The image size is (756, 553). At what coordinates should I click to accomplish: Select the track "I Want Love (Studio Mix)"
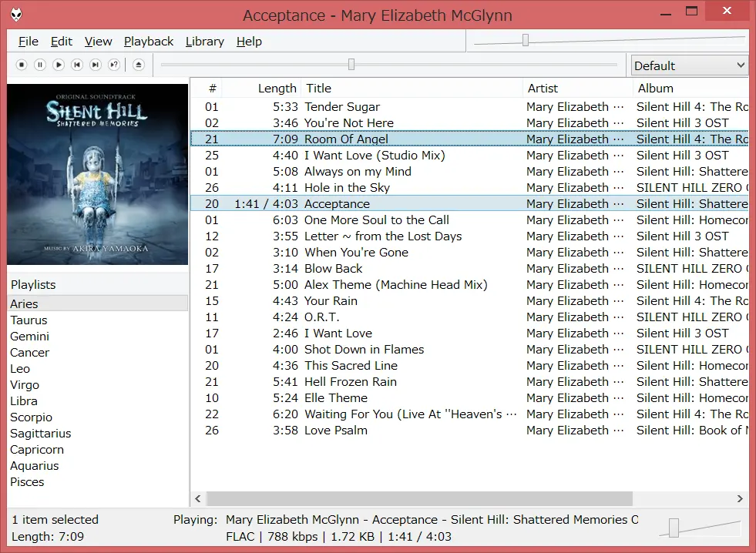tap(469, 155)
